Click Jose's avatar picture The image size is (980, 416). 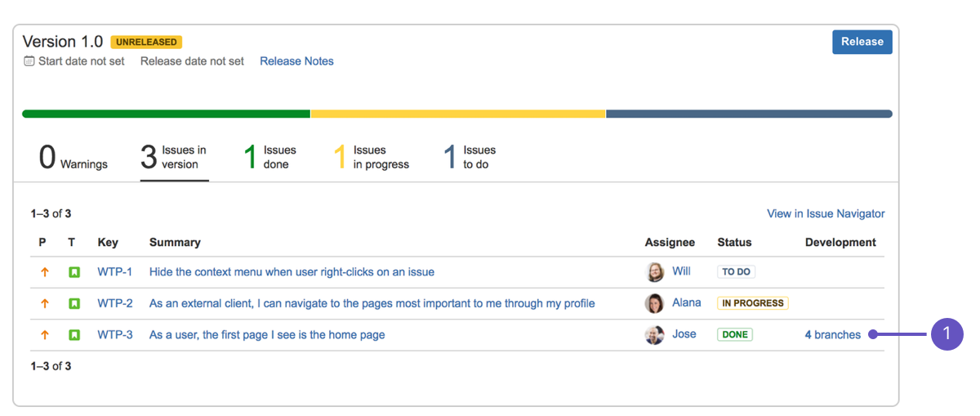point(655,334)
